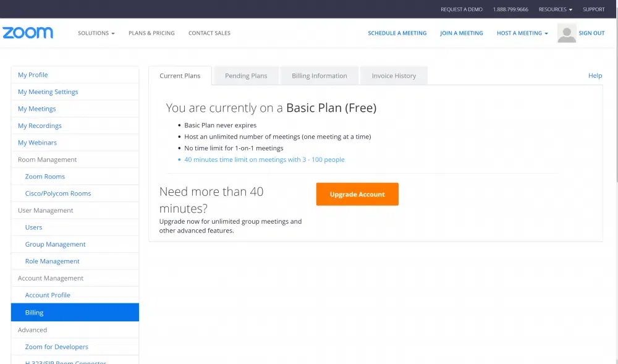This screenshot has width=618, height=364.
Task: Open the Help link
Action: [x=595, y=75]
